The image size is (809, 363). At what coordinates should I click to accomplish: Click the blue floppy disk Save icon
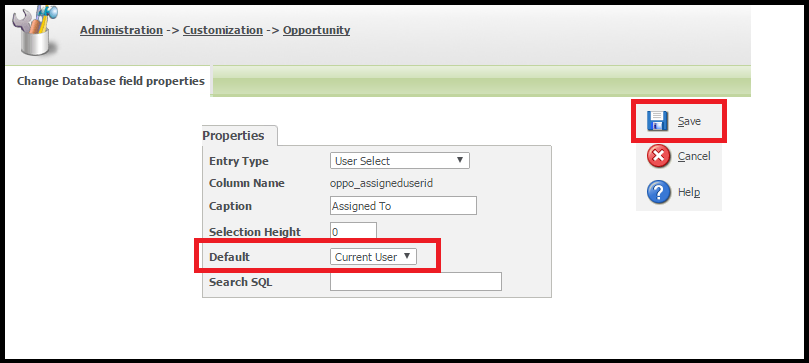[658, 121]
